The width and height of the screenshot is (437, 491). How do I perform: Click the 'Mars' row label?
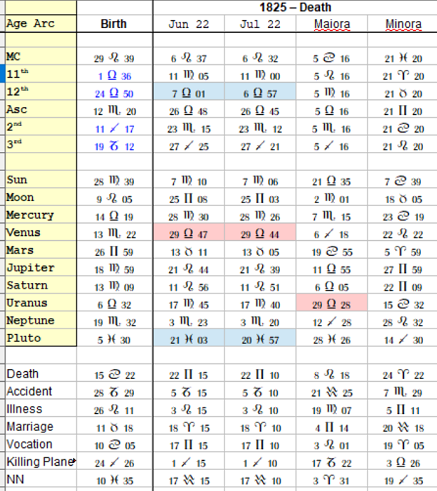click(20, 250)
